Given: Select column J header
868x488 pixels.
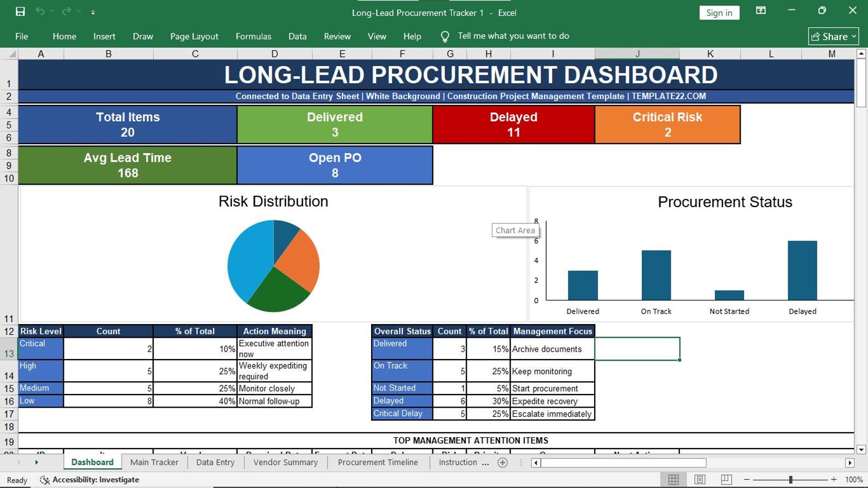Looking at the screenshot, I should 637,54.
